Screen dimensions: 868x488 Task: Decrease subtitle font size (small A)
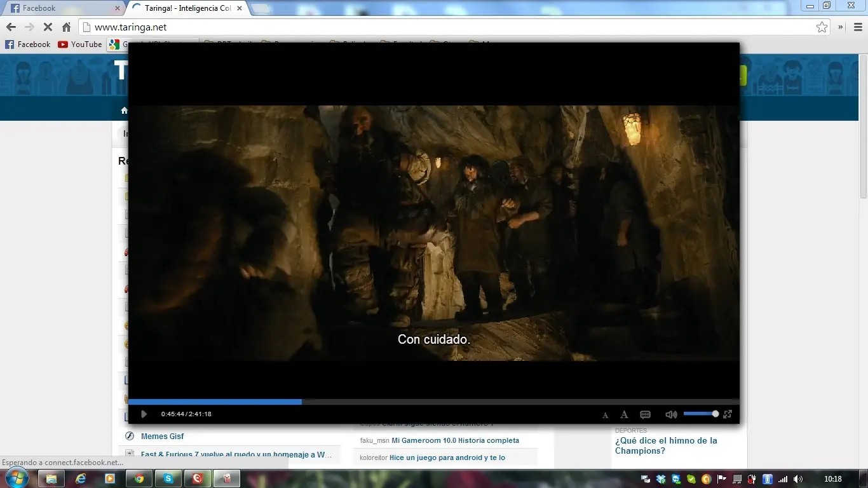pos(605,415)
